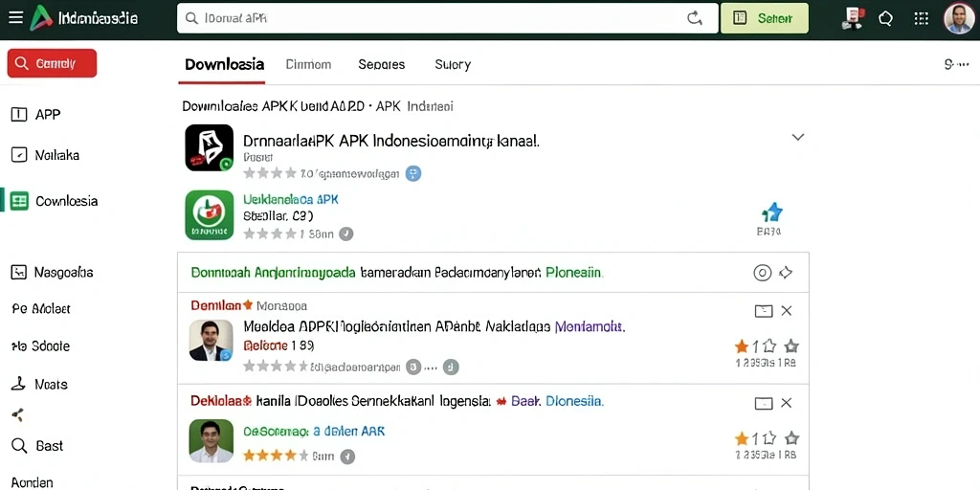Click the diamond icon in the Plonesiin row

coord(786,273)
